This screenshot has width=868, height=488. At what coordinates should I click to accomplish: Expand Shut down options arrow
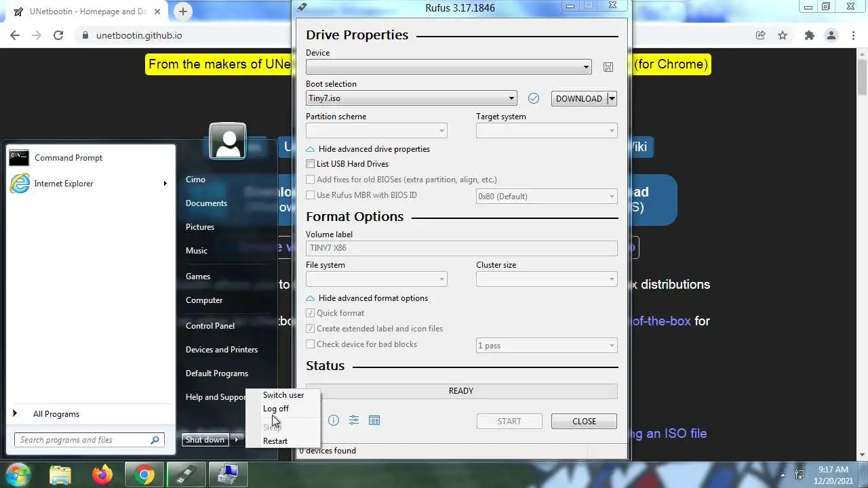pyautogui.click(x=237, y=440)
